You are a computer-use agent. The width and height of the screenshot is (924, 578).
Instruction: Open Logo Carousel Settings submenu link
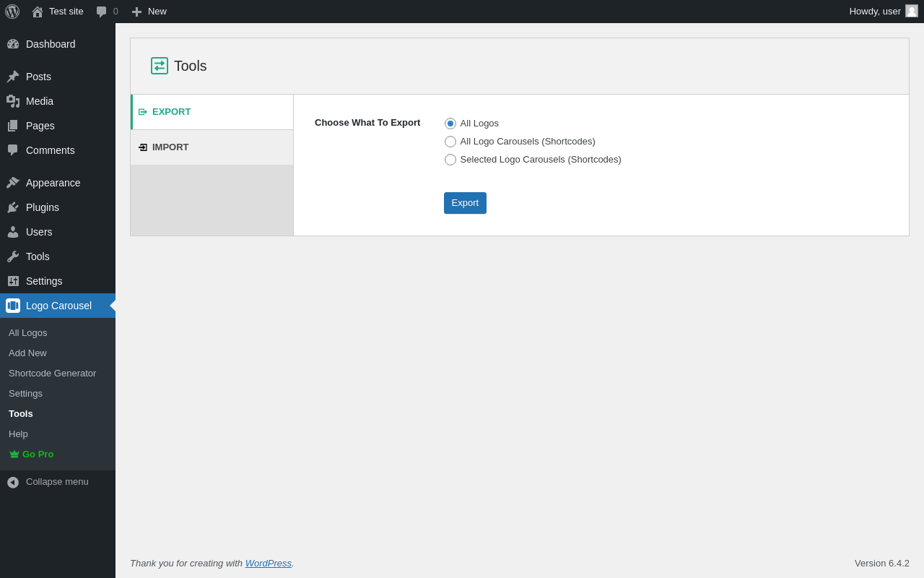pyautogui.click(x=25, y=394)
